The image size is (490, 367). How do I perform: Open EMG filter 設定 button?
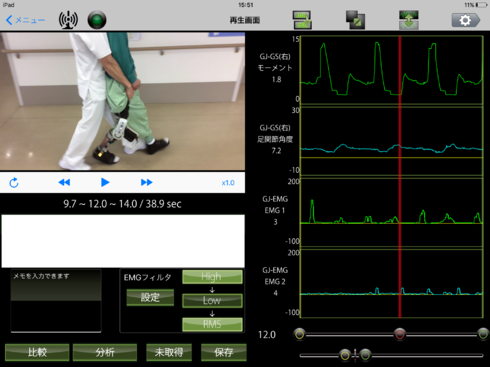tap(150, 297)
